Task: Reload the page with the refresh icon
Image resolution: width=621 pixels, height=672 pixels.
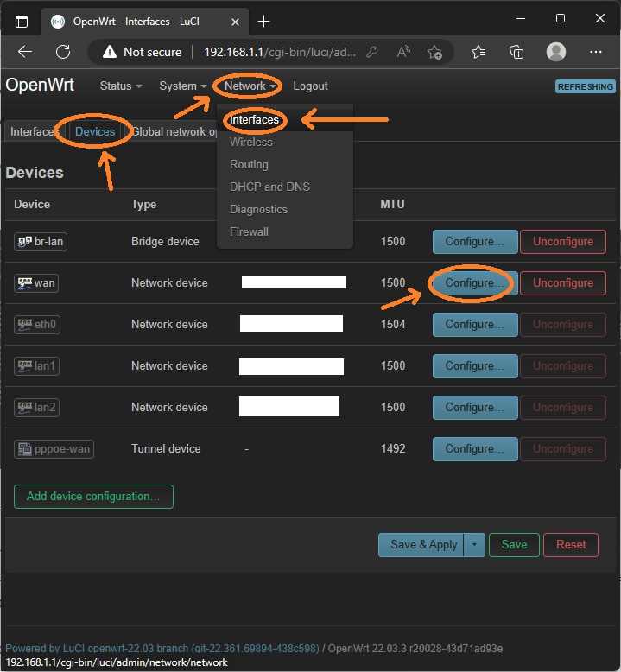Action: [63, 52]
